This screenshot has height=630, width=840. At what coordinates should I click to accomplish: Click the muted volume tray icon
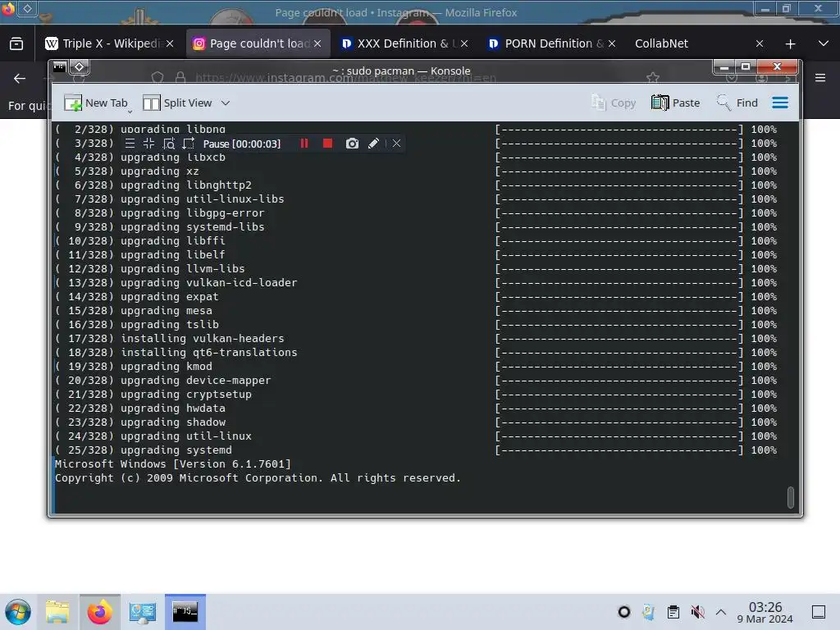click(697, 612)
